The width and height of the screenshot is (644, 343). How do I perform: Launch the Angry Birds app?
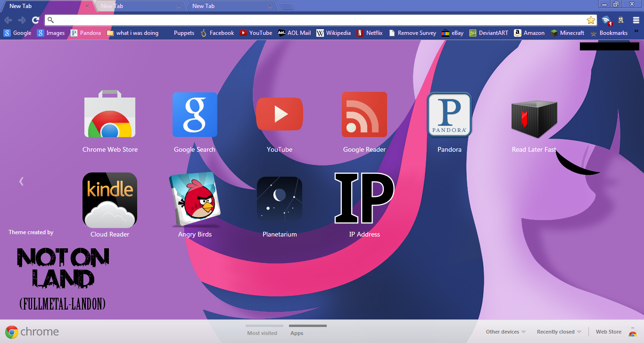[x=194, y=199]
